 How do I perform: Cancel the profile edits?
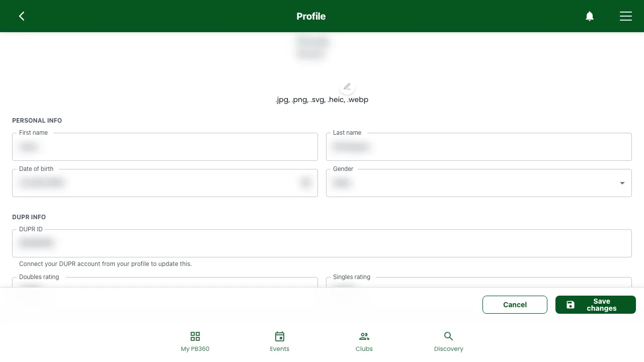515,305
